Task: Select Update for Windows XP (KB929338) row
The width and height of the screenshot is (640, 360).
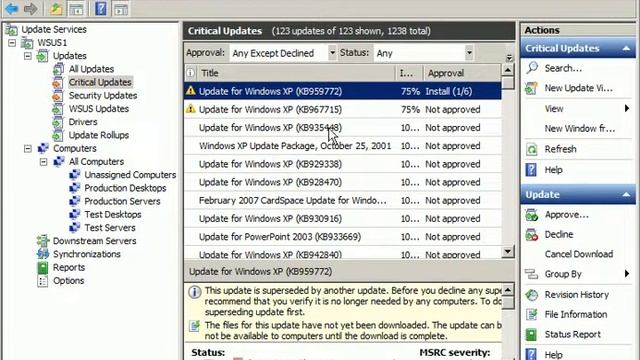Action: point(342,164)
